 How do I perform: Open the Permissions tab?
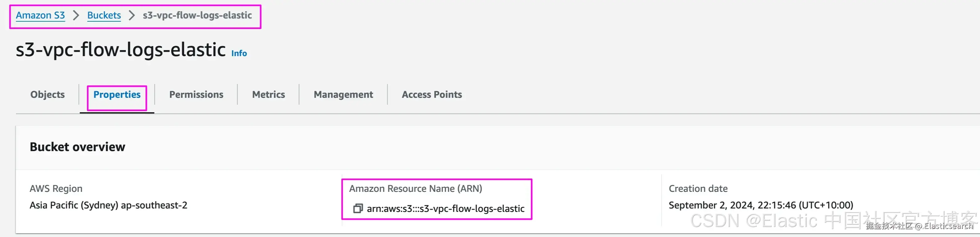point(196,94)
